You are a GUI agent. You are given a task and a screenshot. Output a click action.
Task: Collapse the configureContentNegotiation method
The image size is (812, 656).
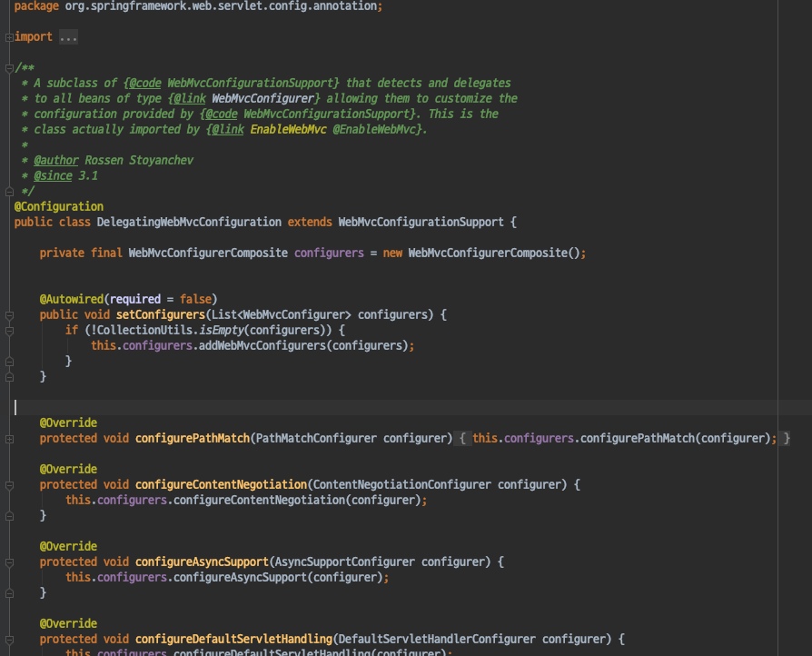tap(9, 485)
